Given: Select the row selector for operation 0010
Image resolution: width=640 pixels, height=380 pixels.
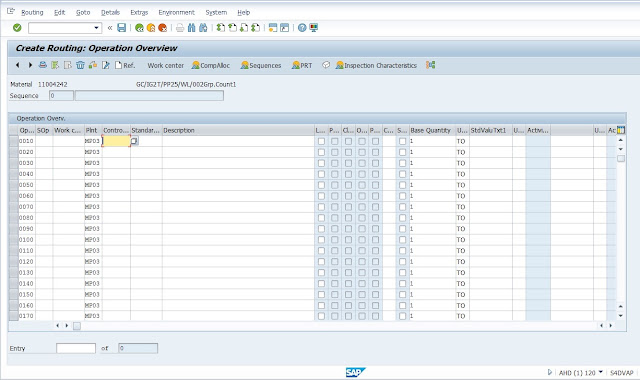Looking at the screenshot, I should (13, 141).
